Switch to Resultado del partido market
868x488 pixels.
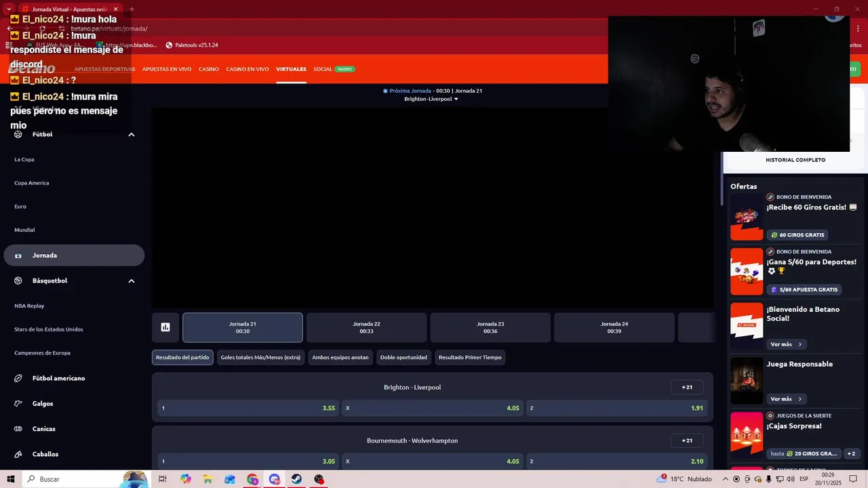(x=182, y=357)
